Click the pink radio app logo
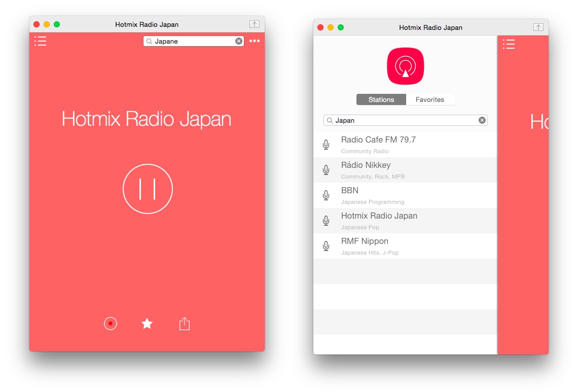 point(406,66)
